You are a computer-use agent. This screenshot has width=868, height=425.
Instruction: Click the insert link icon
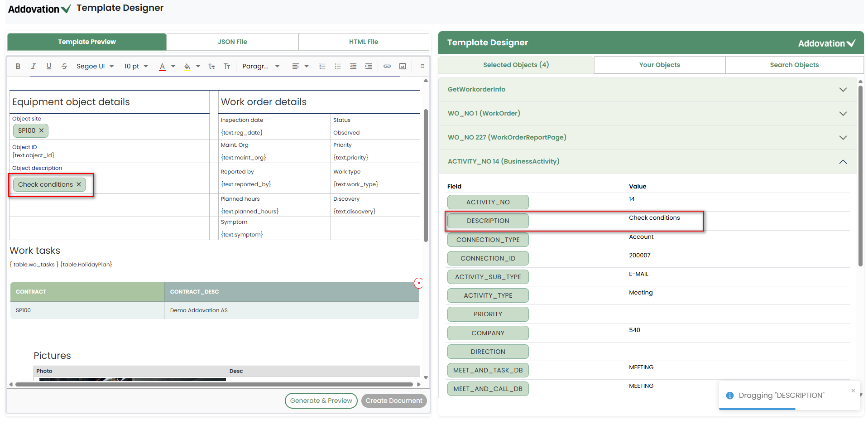(x=387, y=66)
